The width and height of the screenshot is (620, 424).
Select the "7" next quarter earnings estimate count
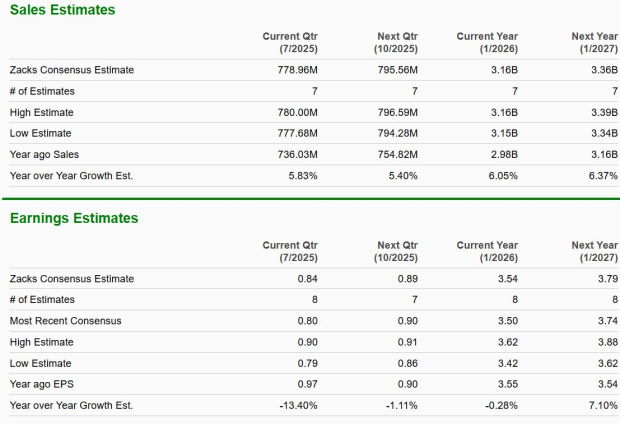point(415,300)
